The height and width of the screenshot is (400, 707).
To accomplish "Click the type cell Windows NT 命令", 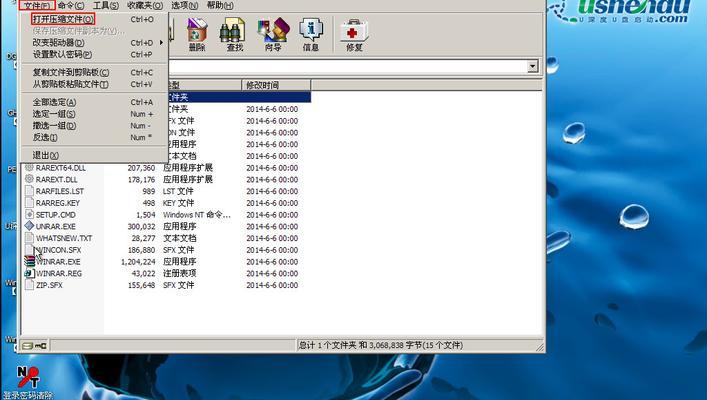I will [197, 215].
